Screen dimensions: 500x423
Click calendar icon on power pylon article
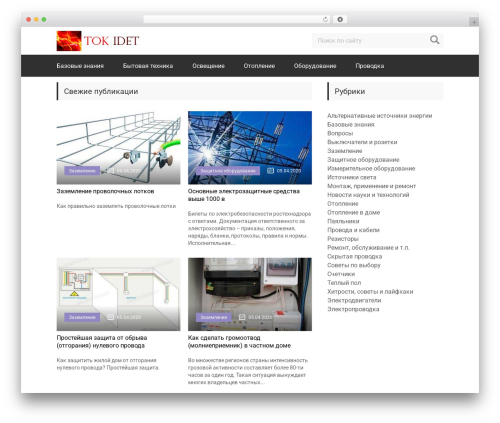(x=270, y=171)
